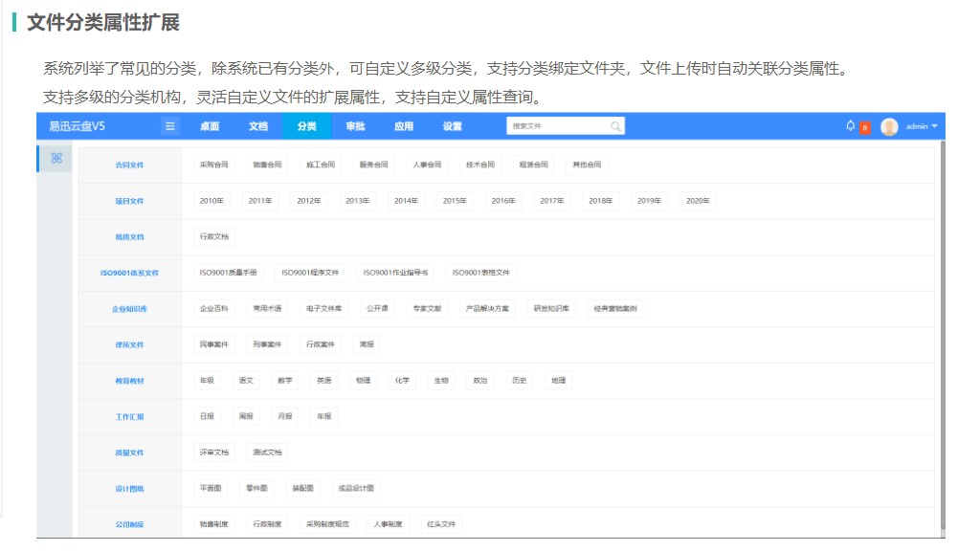Viewport: 980px width, 551px height.
Task: Go to the 审批 tab
Action: 355,126
